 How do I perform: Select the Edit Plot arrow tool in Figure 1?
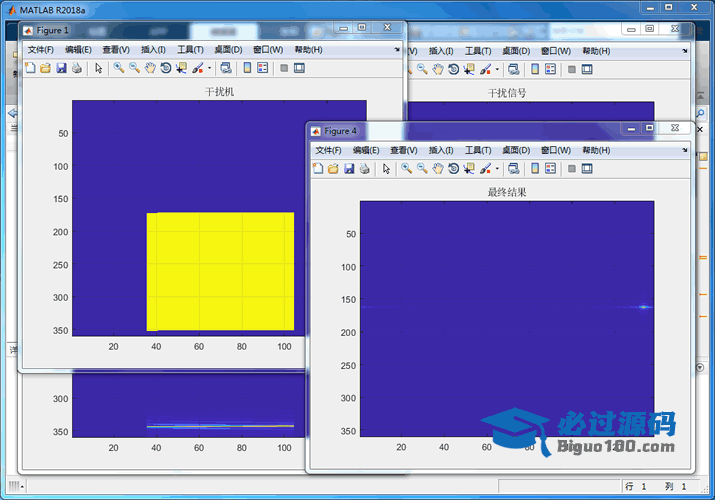[98, 68]
